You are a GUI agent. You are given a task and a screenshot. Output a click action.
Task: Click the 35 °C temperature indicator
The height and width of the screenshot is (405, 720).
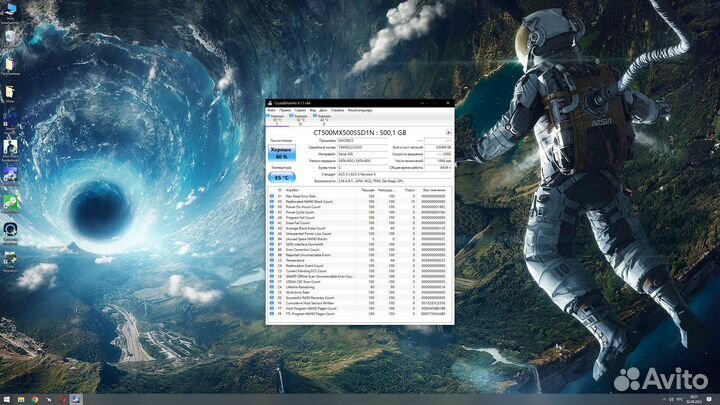(281, 178)
